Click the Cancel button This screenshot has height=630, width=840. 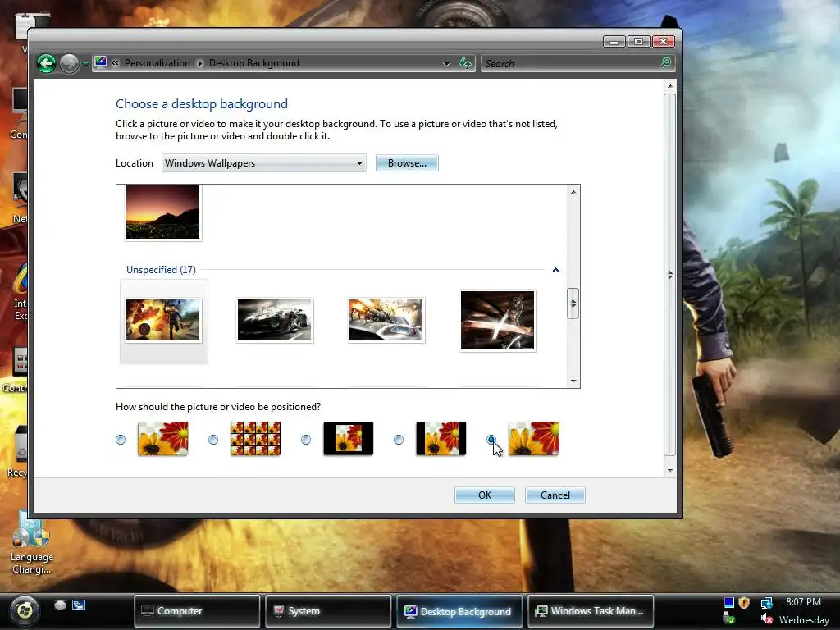coord(555,495)
